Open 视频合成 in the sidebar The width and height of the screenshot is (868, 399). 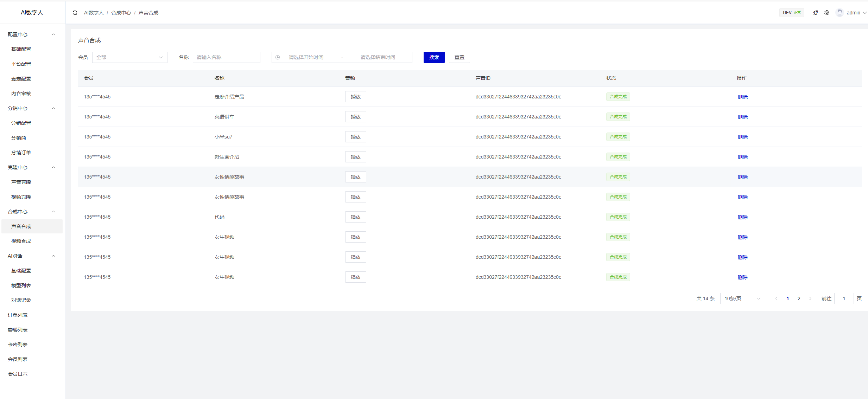pos(21,241)
